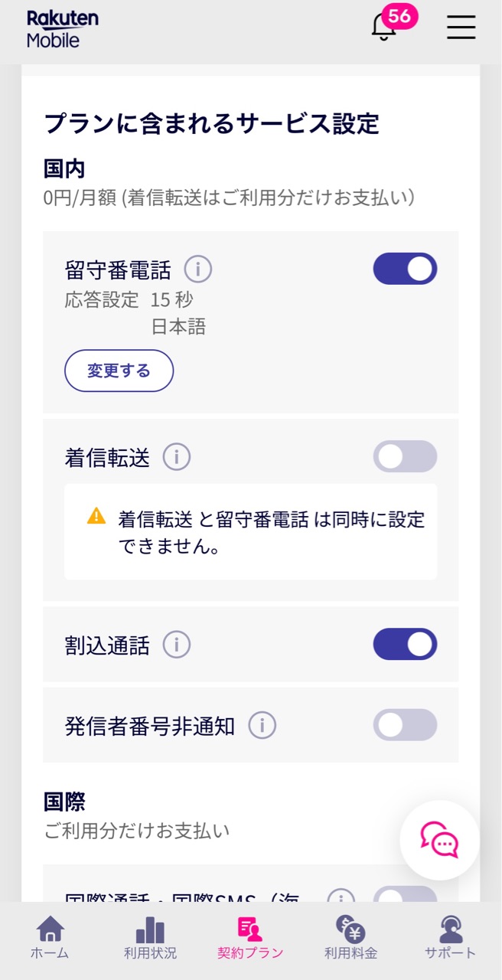Show info for 発信者番号非通知
The height and width of the screenshot is (980, 502).
click(262, 725)
